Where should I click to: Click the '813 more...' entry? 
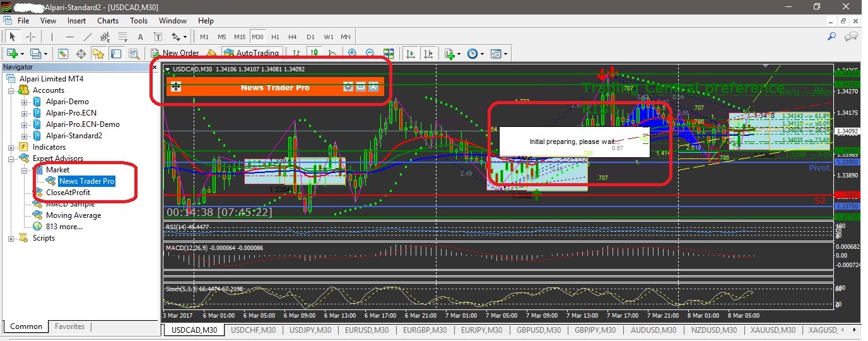click(64, 227)
